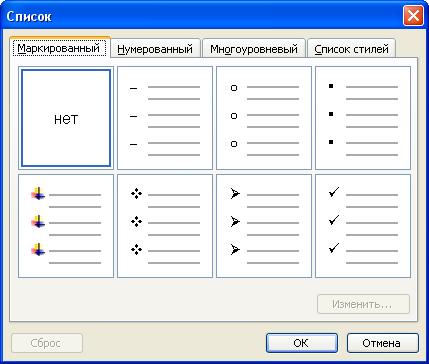Open the Нумерованный tab

pos(155,49)
